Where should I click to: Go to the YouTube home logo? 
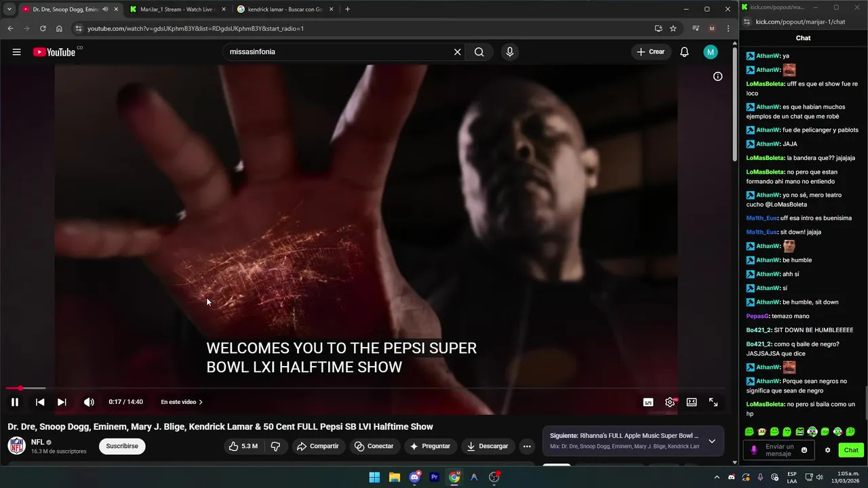[54, 52]
